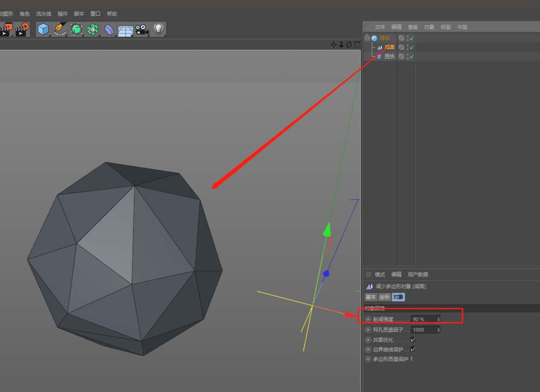
Task: Open the 插件 menu
Action: click(63, 13)
